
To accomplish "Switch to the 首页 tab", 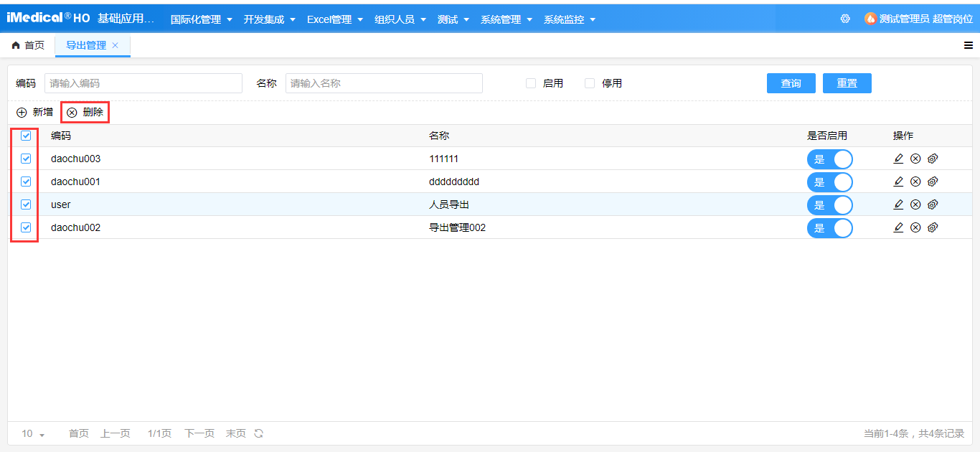I will (29, 44).
